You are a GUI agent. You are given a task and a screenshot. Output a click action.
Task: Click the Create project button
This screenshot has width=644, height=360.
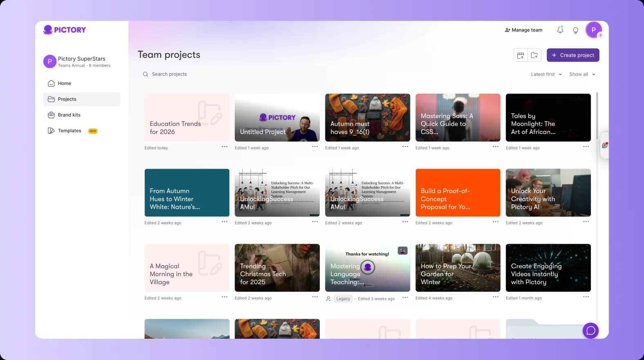[x=573, y=55]
